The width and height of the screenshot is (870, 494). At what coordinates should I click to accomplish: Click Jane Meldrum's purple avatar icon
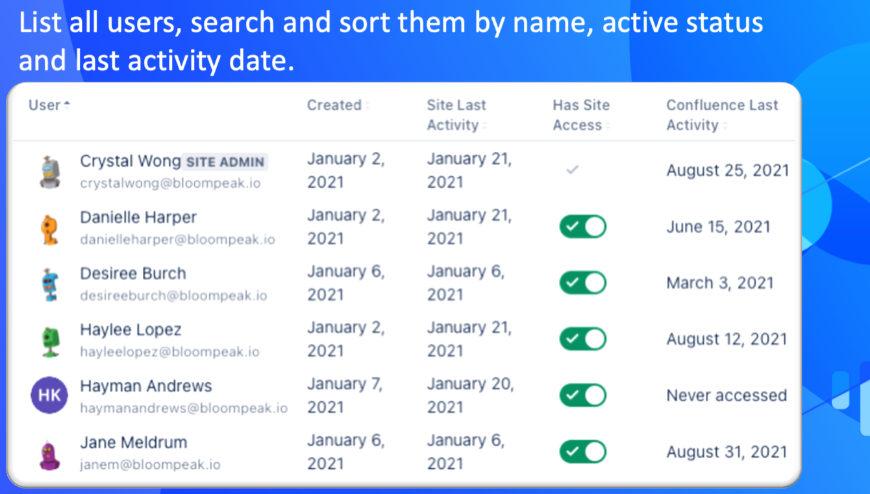tap(48, 453)
